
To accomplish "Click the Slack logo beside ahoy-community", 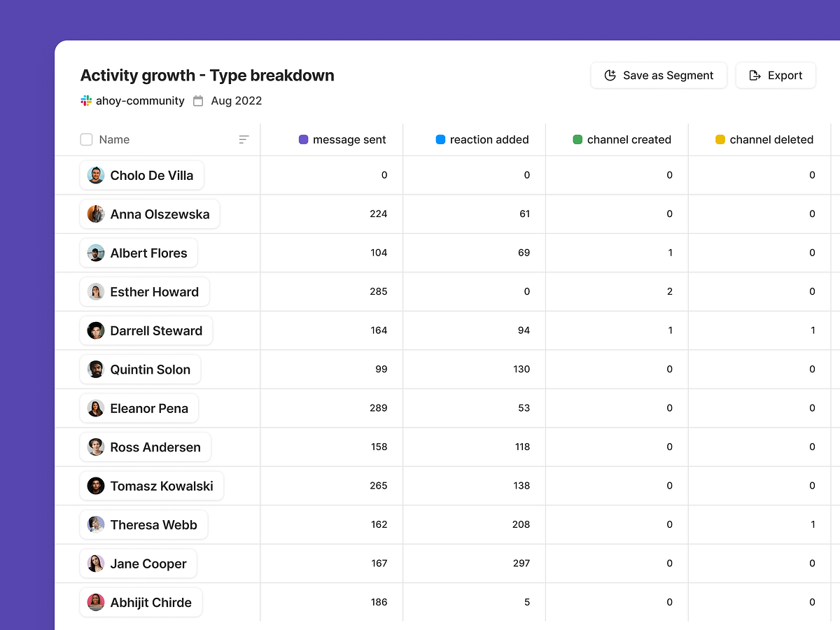I will pos(86,101).
